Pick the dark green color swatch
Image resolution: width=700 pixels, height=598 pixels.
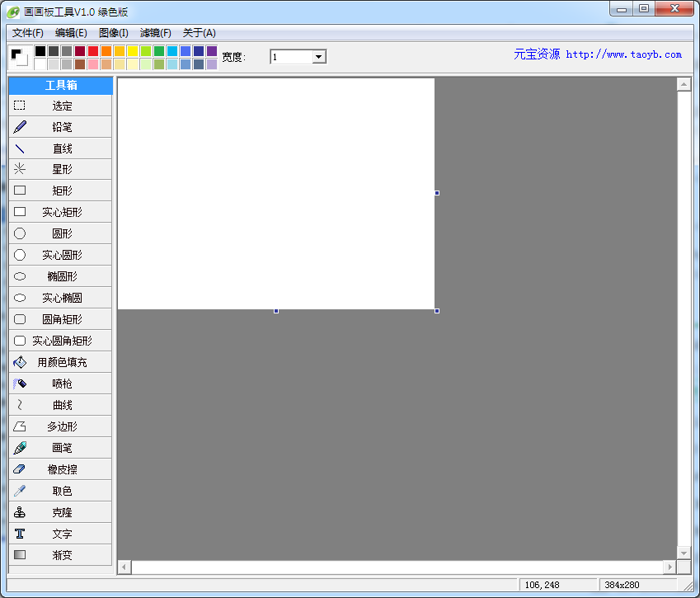(x=159, y=51)
